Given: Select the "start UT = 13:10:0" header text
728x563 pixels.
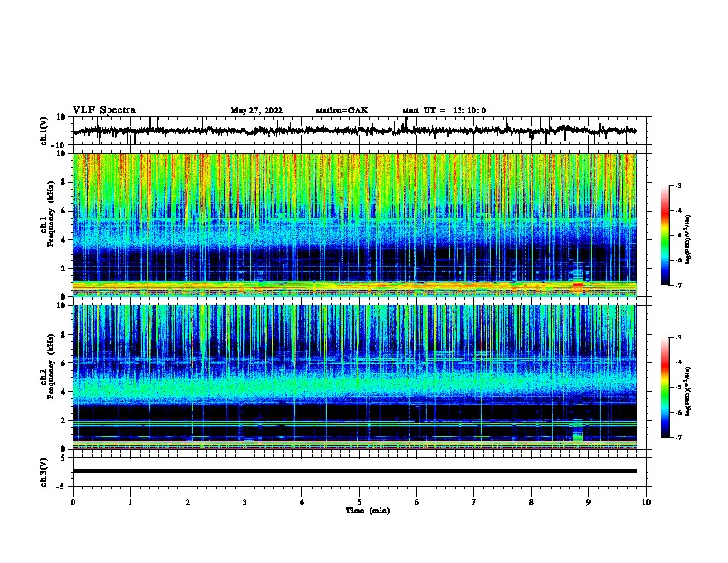Looking at the screenshot, I should pyautogui.click(x=444, y=110).
